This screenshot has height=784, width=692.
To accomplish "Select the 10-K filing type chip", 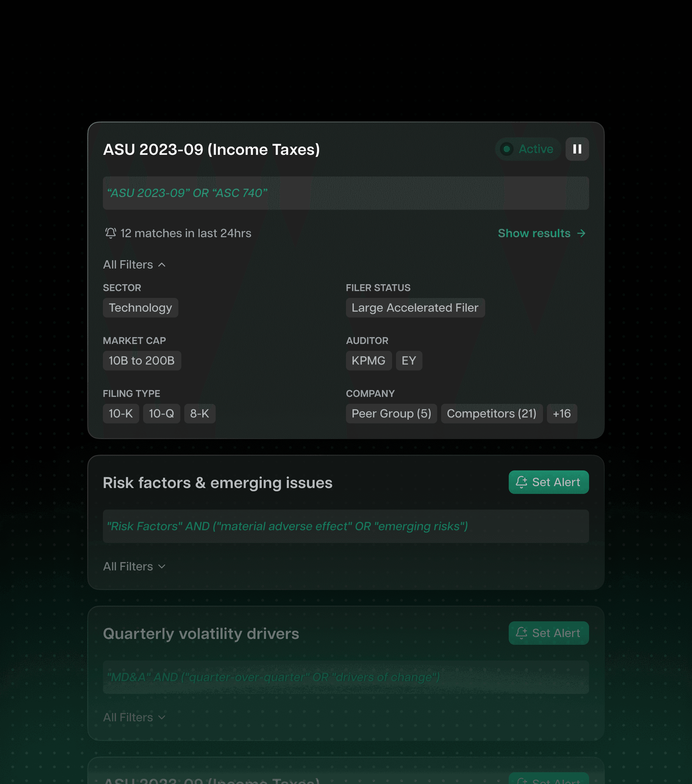I will point(121,414).
